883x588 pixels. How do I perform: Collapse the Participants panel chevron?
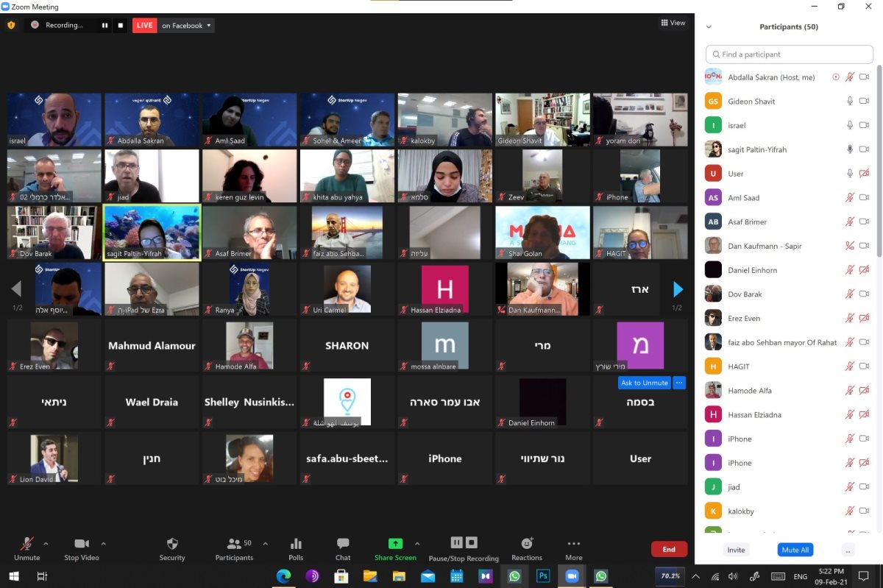click(709, 27)
